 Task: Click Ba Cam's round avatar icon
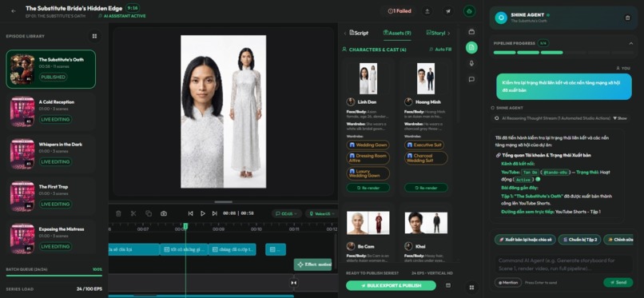point(351,246)
